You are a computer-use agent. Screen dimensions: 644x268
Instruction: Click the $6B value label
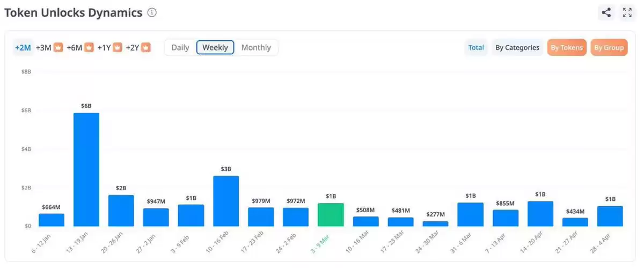pos(86,106)
